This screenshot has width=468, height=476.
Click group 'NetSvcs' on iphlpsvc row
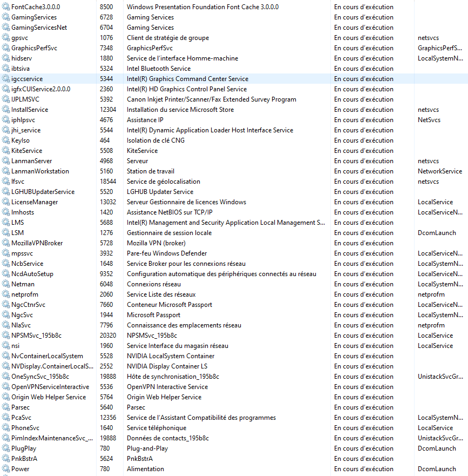click(x=429, y=120)
